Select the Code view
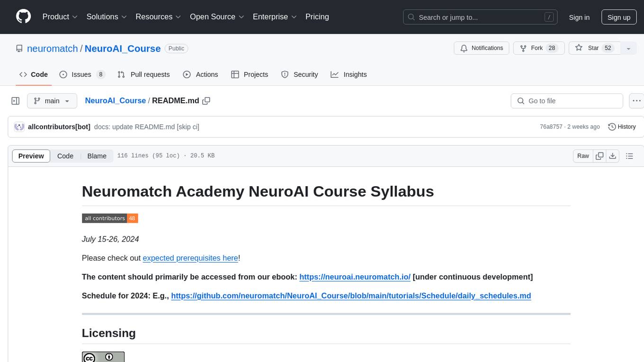The image size is (644, 362). click(65, 156)
